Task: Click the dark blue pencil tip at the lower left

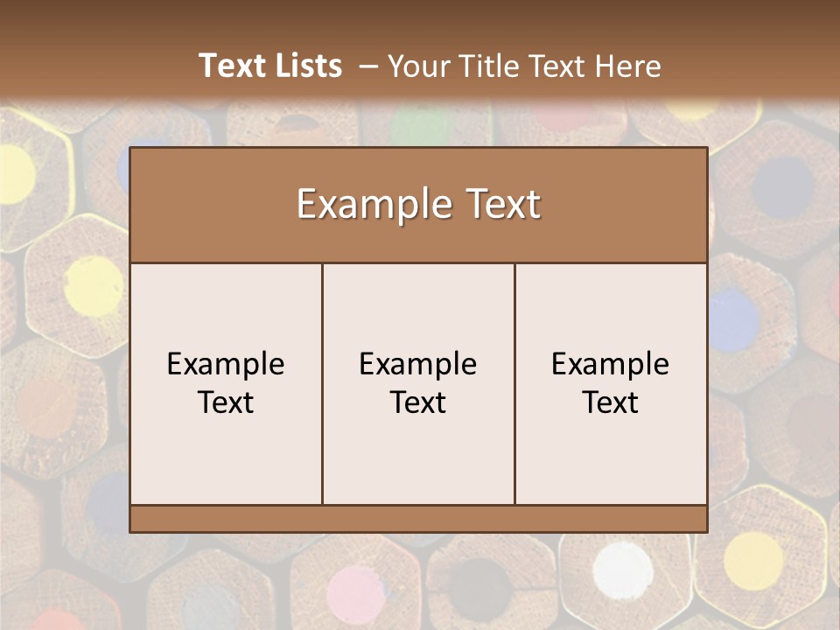Action: pyautogui.click(x=108, y=504)
